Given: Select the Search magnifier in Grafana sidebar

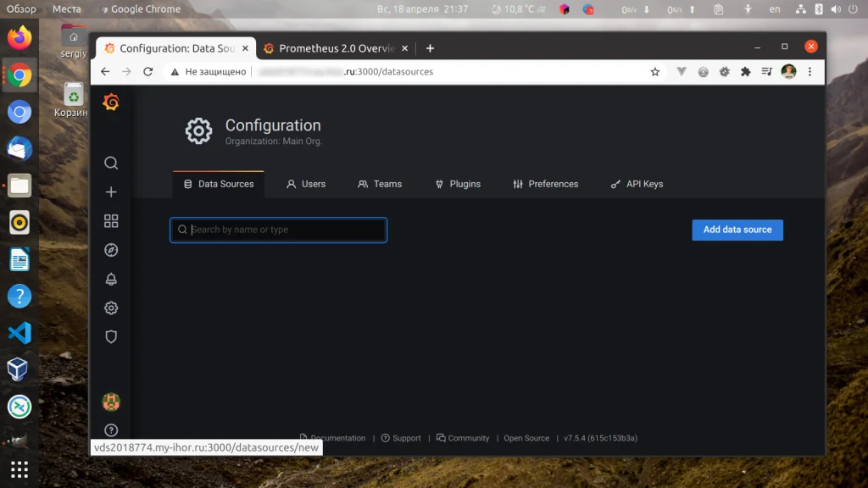Looking at the screenshot, I should (111, 163).
